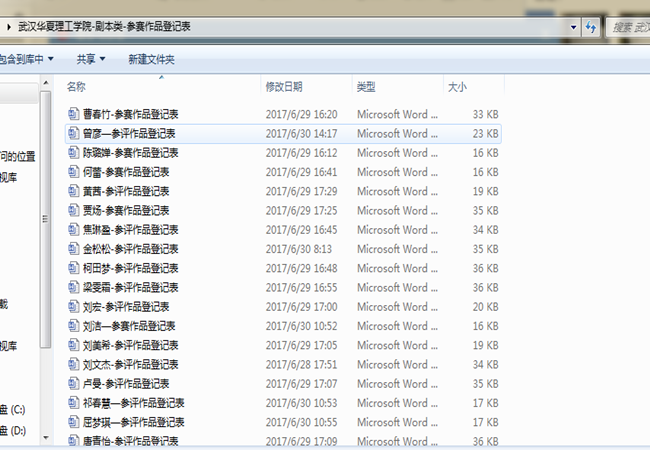The width and height of the screenshot is (650, 450).
Task: Click the 新建文件夹 button
Action: coord(151,59)
